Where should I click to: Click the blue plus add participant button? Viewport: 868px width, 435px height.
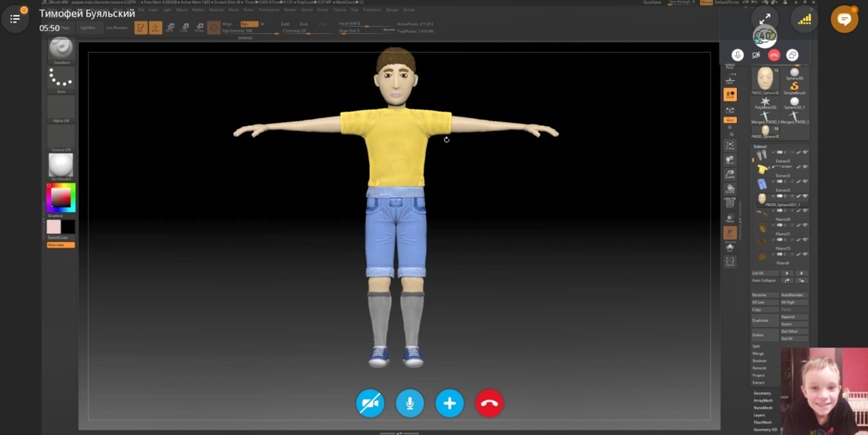450,403
